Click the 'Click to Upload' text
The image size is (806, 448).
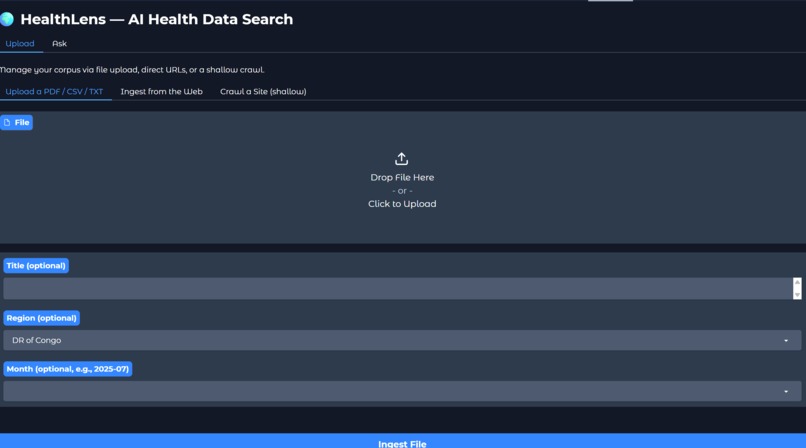pos(402,204)
